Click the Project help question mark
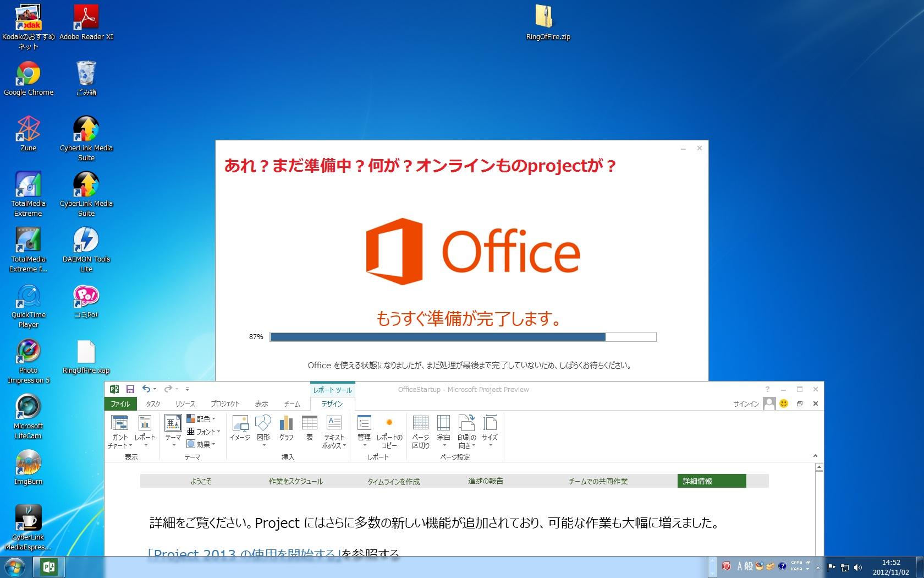Viewport: 924px width, 578px height. (x=767, y=389)
